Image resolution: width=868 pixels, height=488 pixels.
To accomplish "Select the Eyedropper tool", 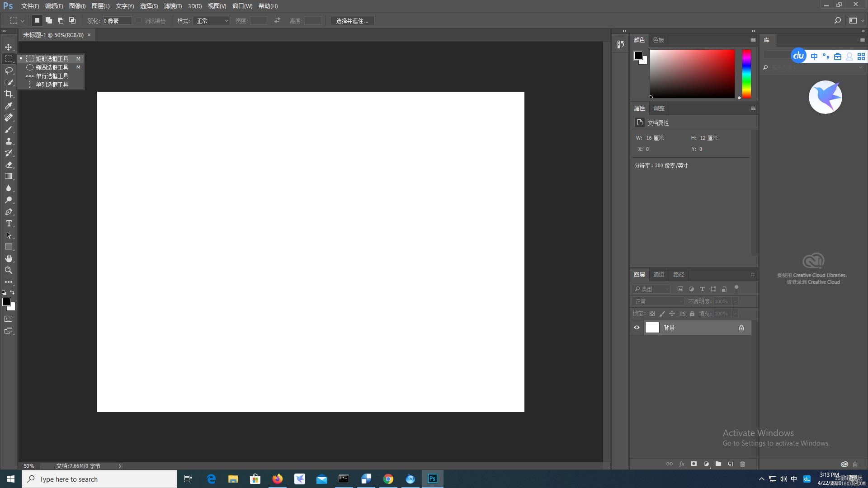I will [x=9, y=106].
